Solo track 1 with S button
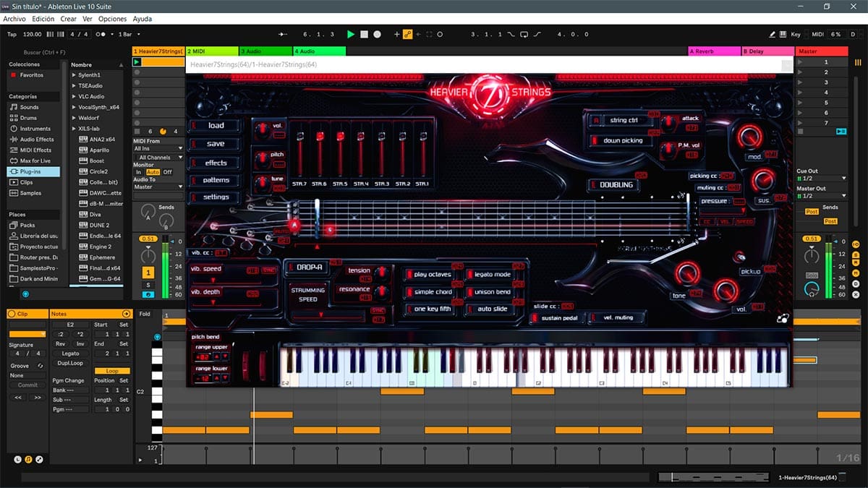Image resolution: width=868 pixels, height=488 pixels. (x=148, y=286)
